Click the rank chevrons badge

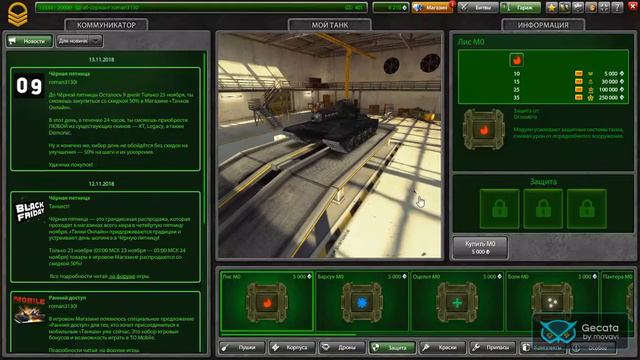pyautogui.click(x=18, y=14)
